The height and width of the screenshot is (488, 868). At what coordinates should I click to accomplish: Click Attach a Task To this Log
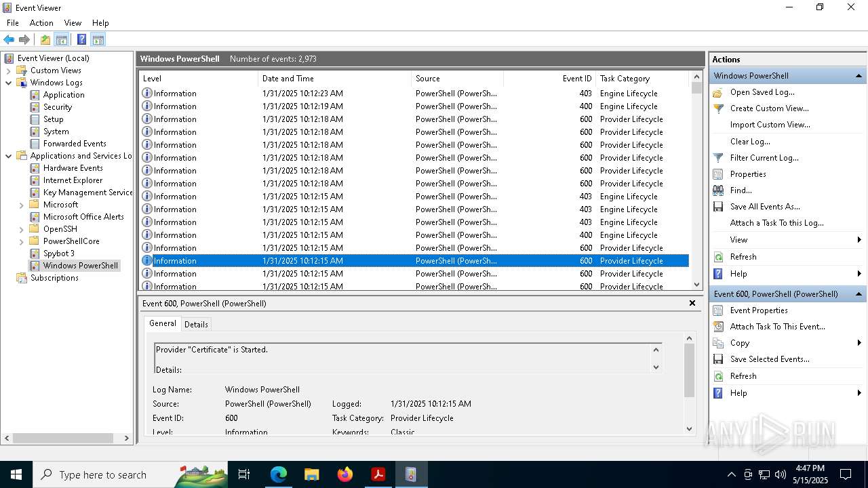tap(777, 223)
